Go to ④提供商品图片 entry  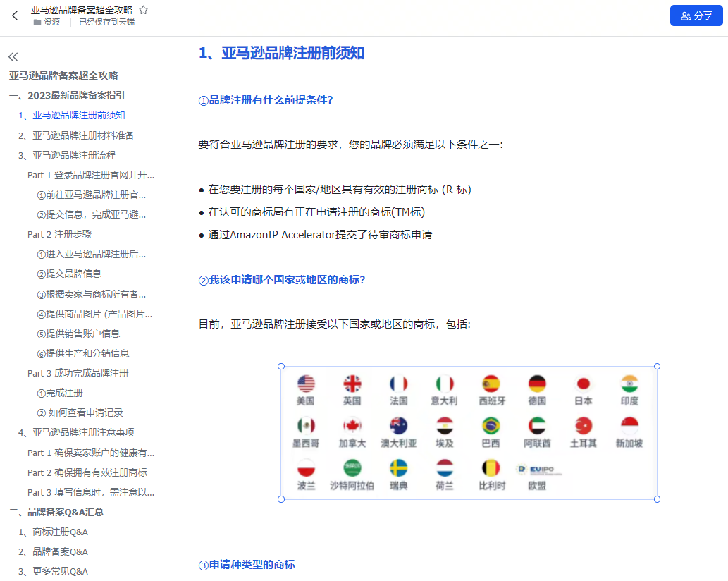(x=94, y=314)
